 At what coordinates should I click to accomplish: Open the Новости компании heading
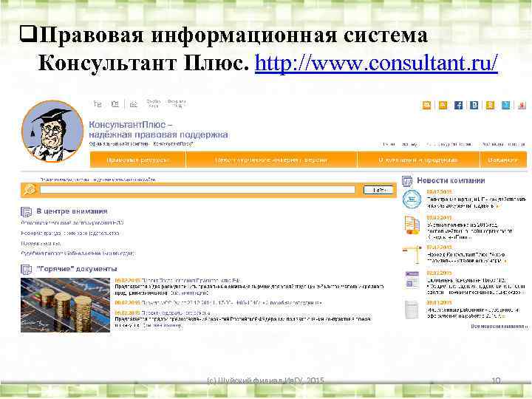tap(451, 180)
